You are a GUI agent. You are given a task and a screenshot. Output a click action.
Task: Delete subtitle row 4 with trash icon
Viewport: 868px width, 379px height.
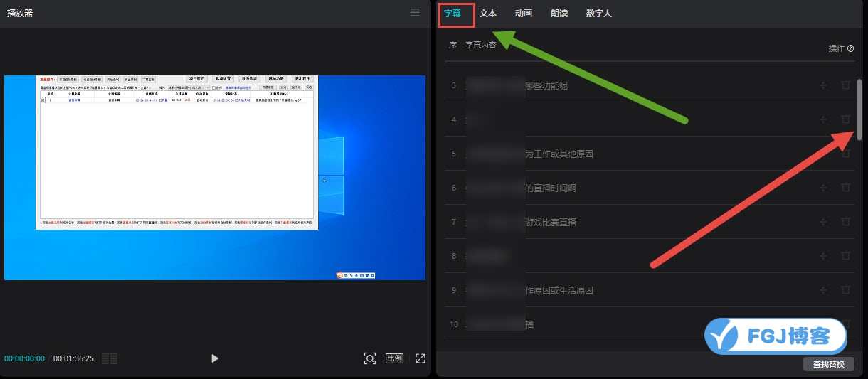point(845,119)
